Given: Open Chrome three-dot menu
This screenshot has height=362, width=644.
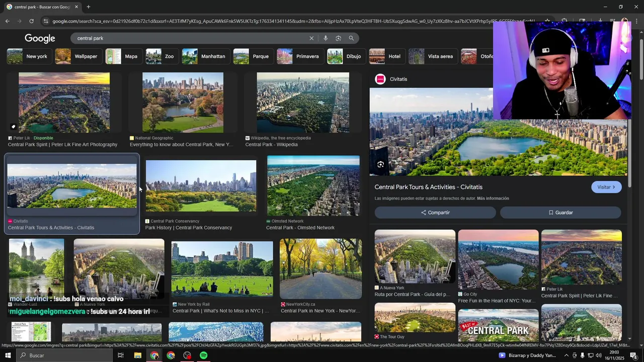Looking at the screenshot, I should 637,21.
